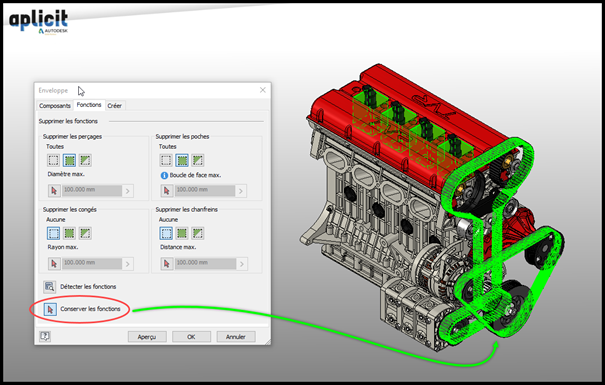Select the 'all' icon under Supprimer les poches
605x385 pixels.
click(182, 160)
